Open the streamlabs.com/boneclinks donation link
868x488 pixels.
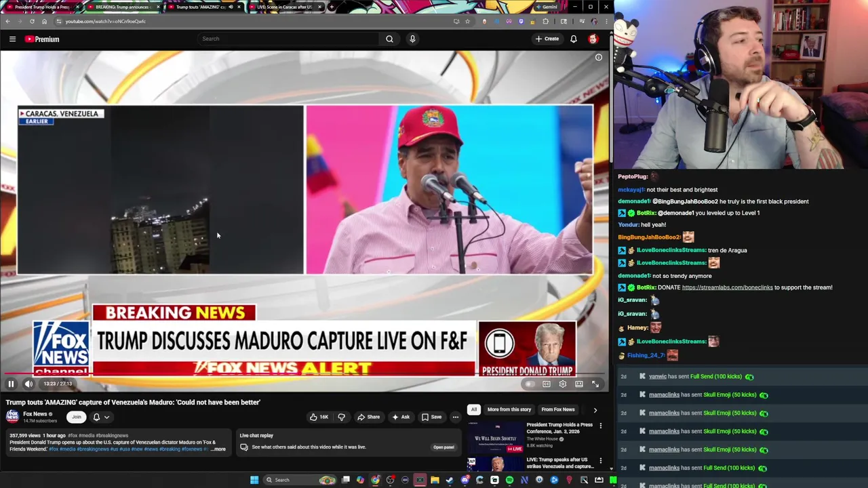727,287
